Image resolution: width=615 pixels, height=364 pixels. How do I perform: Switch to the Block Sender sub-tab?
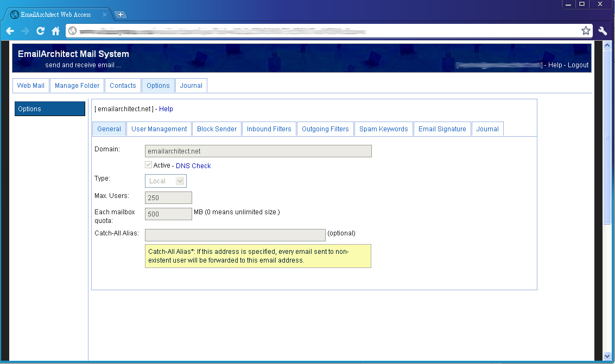point(217,129)
